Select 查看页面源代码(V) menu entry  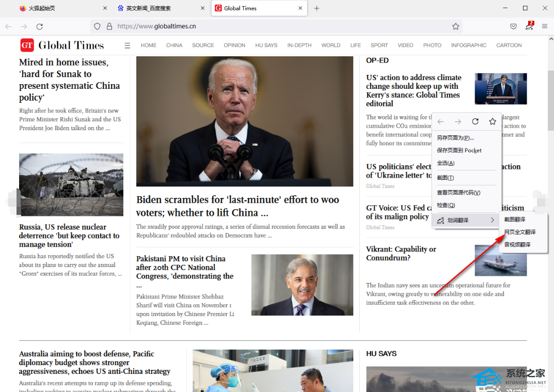[466, 193]
